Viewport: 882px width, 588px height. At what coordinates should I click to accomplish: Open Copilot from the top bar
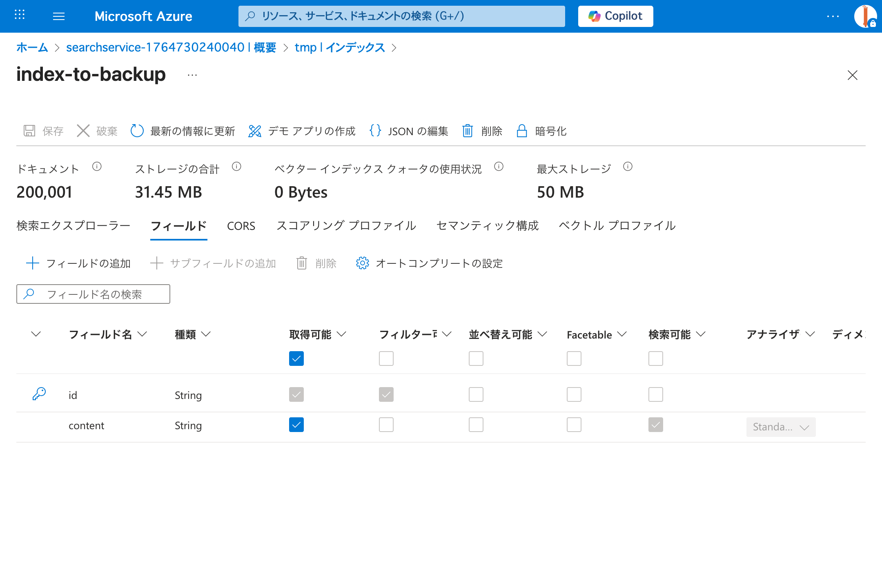point(615,16)
